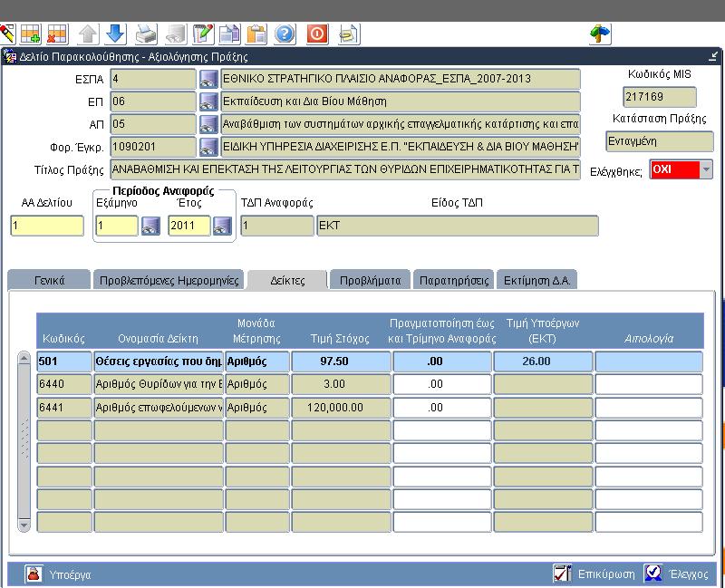The height and width of the screenshot is (588, 725).
Task: Go to next record with blue down arrow
Action: pos(116,34)
